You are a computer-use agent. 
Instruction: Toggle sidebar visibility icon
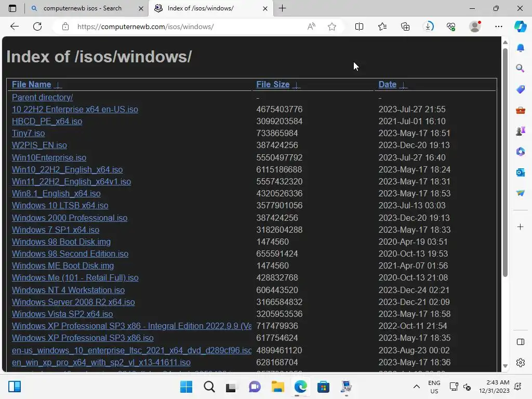[521, 342]
